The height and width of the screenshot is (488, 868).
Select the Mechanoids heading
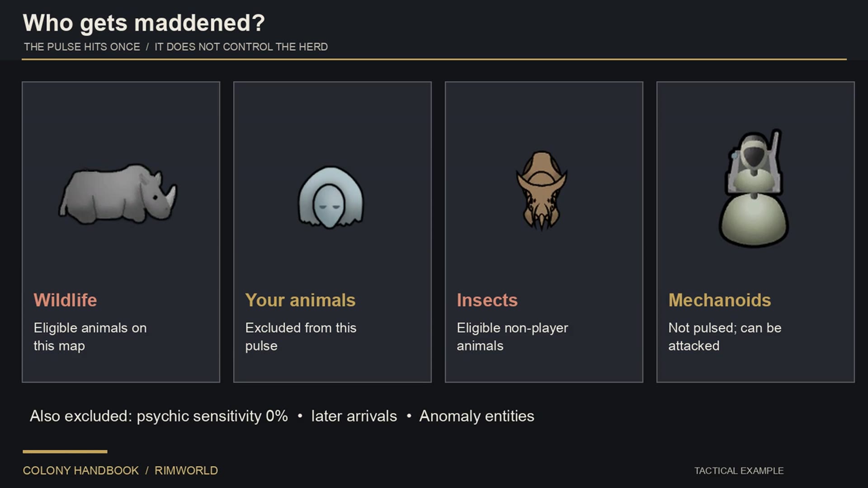coord(720,300)
